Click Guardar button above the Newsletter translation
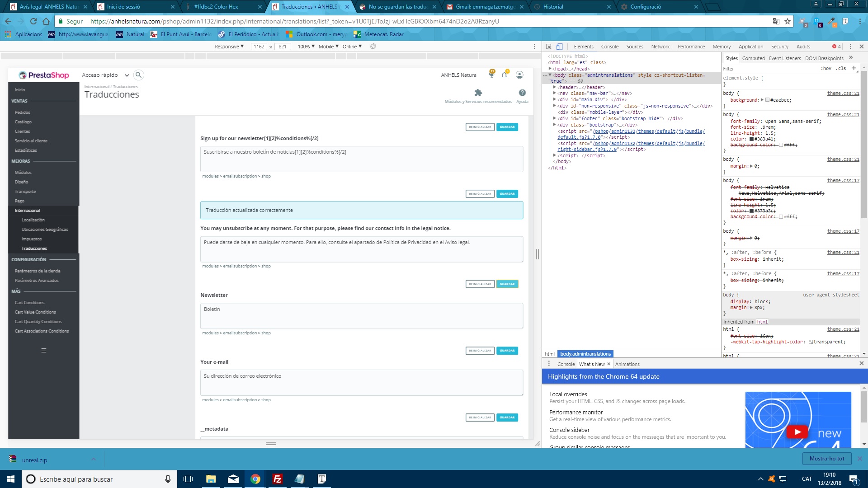 click(x=507, y=284)
